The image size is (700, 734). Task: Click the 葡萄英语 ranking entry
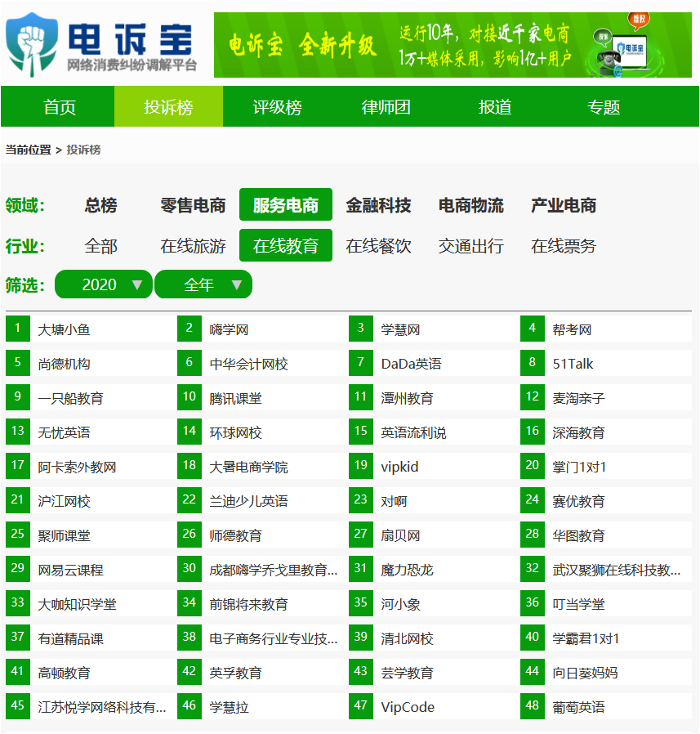click(606, 706)
